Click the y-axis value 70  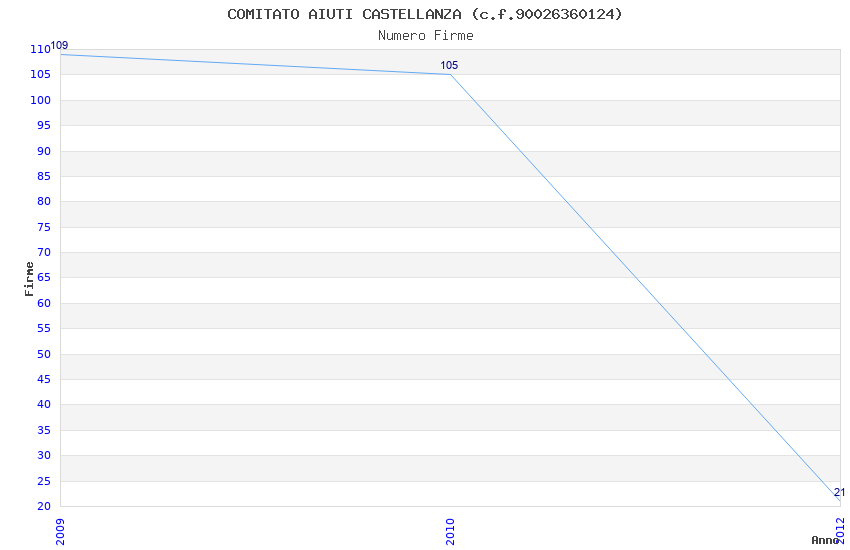[x=43, y=252]
